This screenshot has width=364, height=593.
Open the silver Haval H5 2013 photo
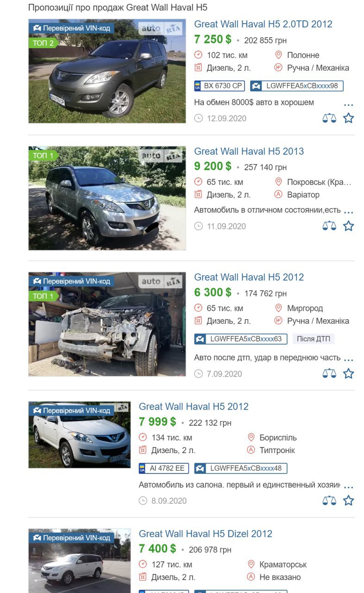[x=107, y=198]
